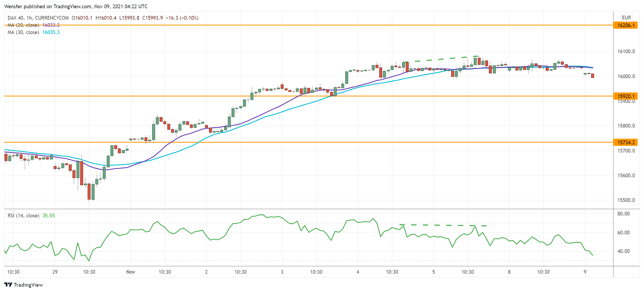Click the 80.00 RSI scale label
Image resolution: width=644 pixels, height=292 pixels.
[623, 214]
